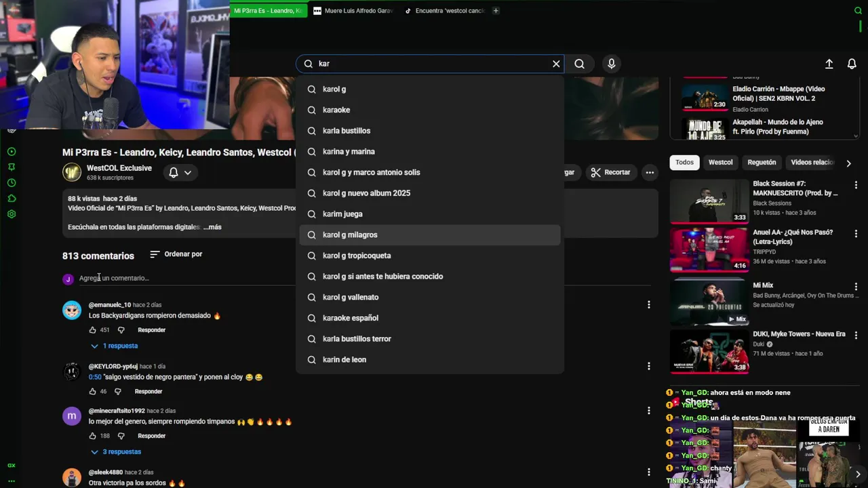Reply to the @emanuelc_10 comment
The width and height of the screenshot is (868, 488).
151,330
